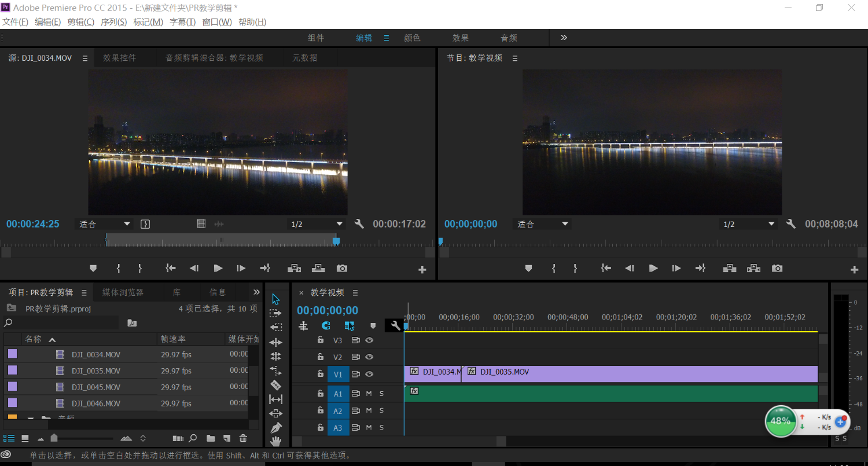The image size is (868, 466).
Task: Sort by 名称 column header
Action: click(90, 339)
